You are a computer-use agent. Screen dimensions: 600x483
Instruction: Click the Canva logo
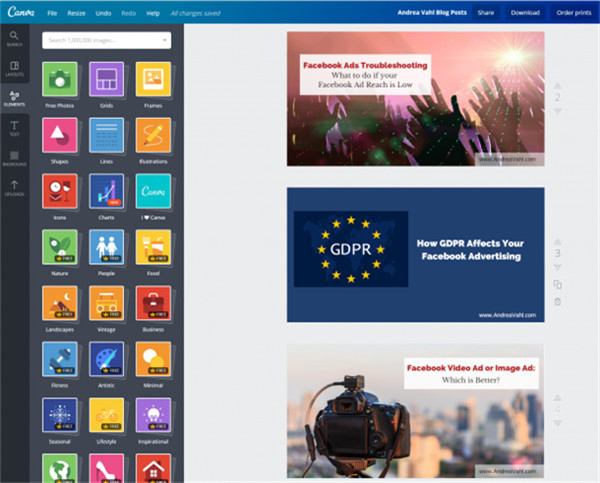[x=21, y=12]
